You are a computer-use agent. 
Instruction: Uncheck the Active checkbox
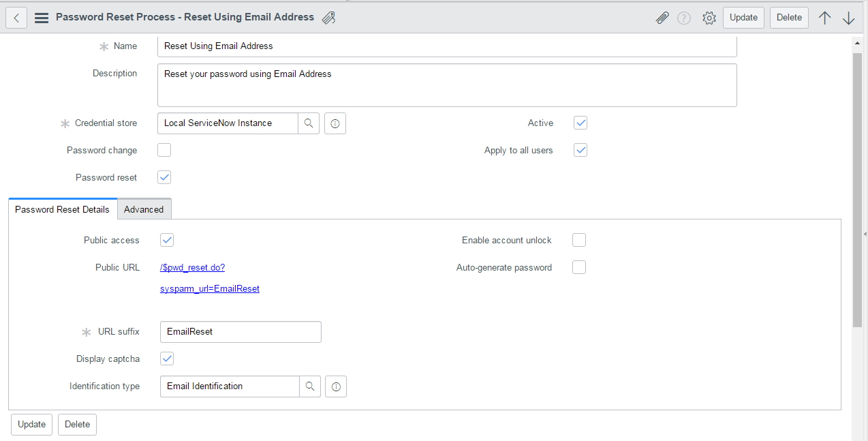tap(580, 123)
